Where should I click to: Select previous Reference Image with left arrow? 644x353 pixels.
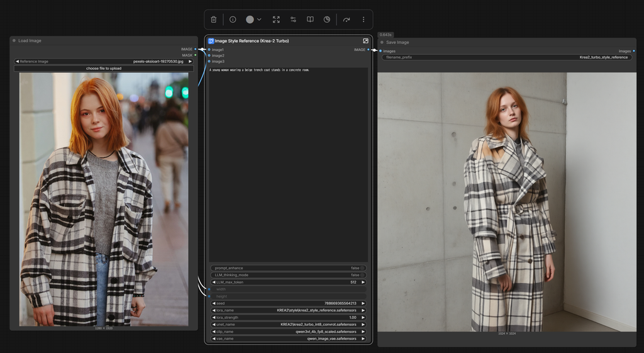pyautogui.click(x=17, y=61)
